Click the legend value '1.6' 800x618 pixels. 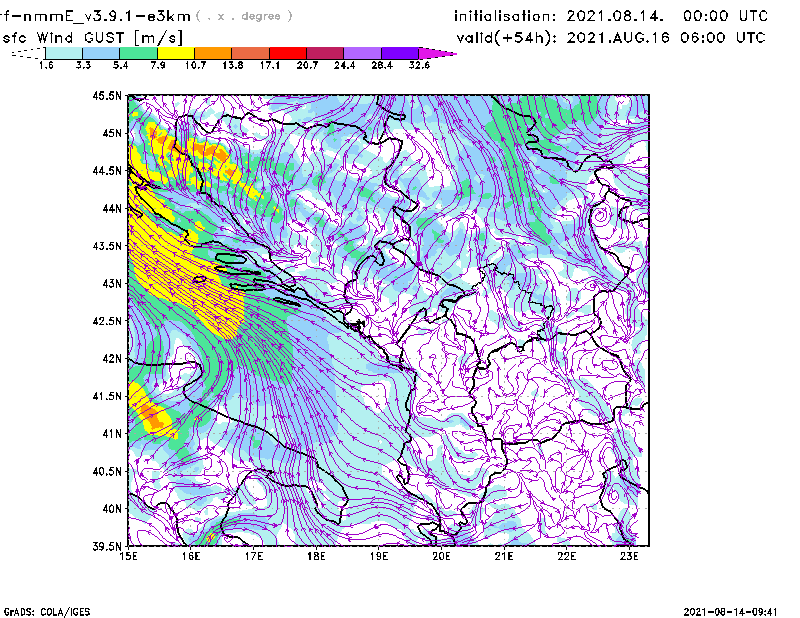click(x=46, y=65)
